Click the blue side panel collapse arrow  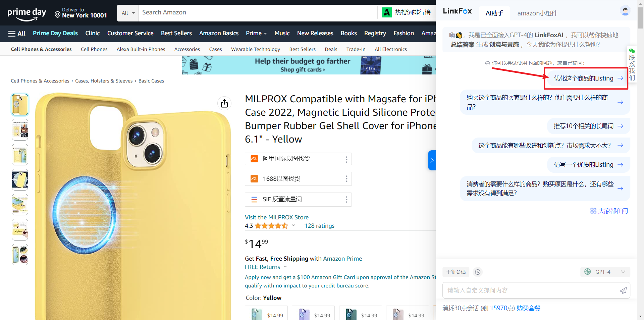point(432,160)
